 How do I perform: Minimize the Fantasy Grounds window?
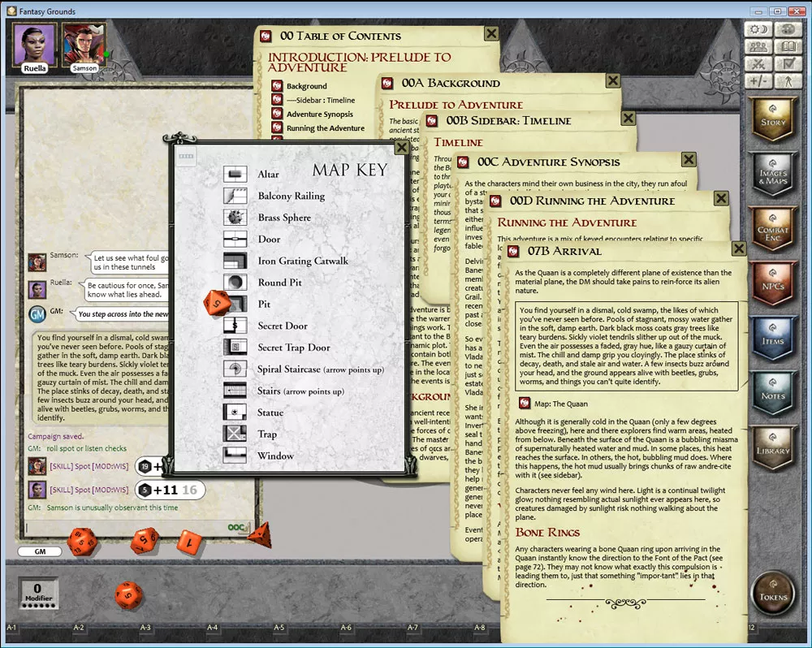tap(758, 11)
